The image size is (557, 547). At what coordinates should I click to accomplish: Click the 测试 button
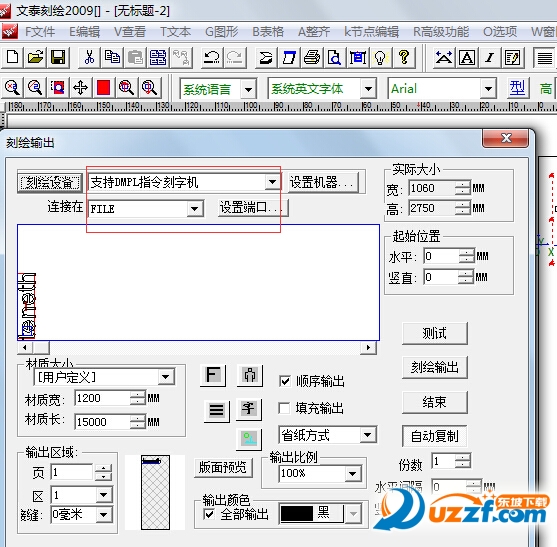(x=434, y=333)
